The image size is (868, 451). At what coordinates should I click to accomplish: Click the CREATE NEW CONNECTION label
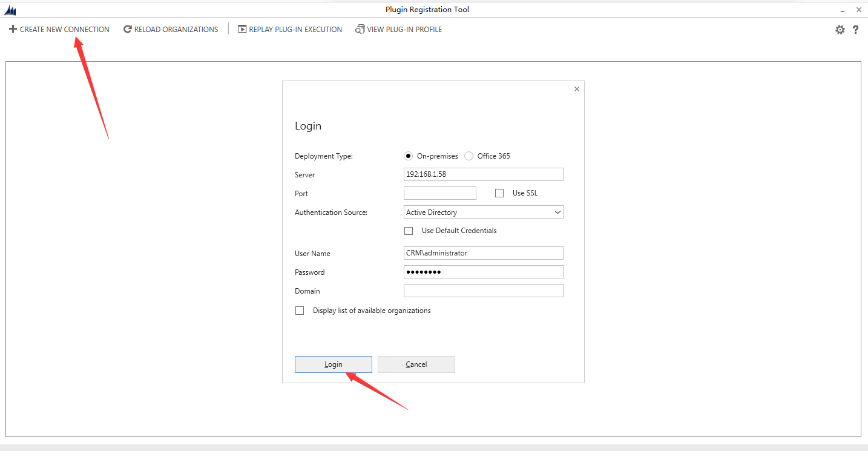[65, 29]
